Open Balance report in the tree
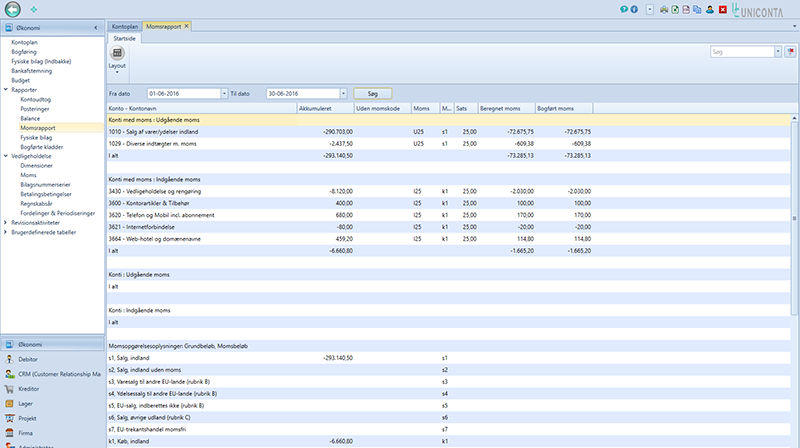This screenshot has width=800, height=448. coord(30,118)
